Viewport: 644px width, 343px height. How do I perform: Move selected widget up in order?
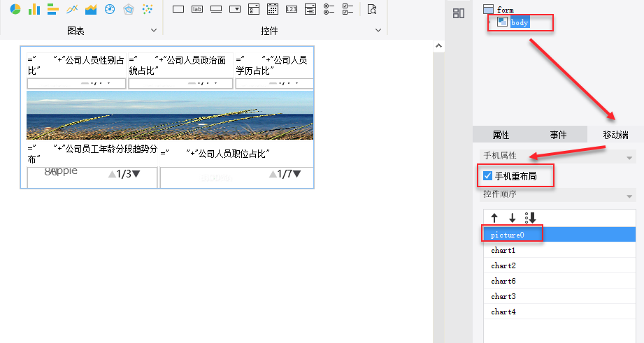(494, 218)
